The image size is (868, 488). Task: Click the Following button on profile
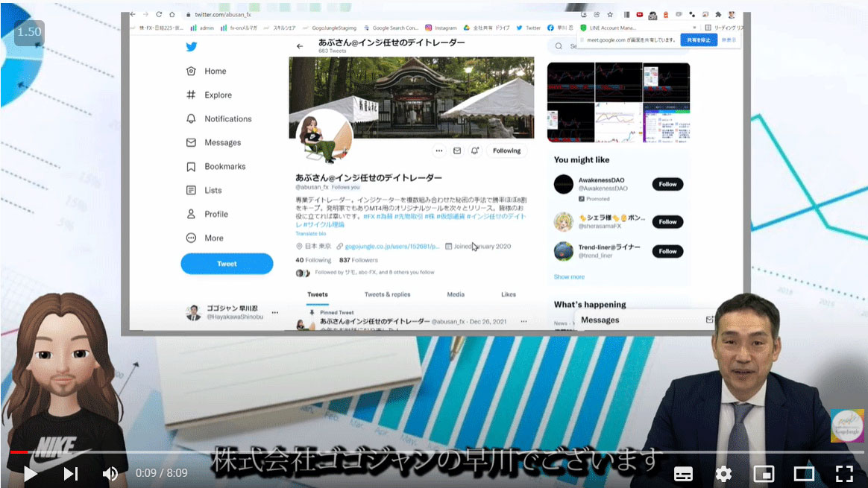click(506, 150)
